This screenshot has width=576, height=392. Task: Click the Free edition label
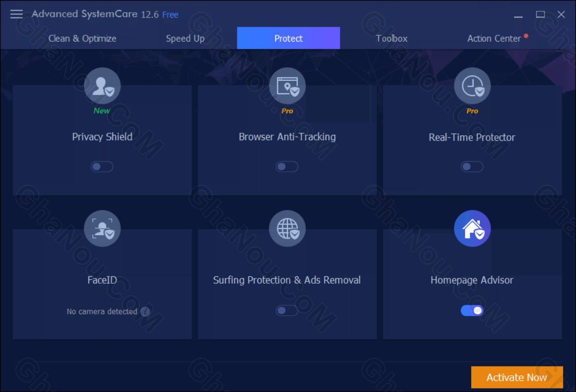pos(170,15)
